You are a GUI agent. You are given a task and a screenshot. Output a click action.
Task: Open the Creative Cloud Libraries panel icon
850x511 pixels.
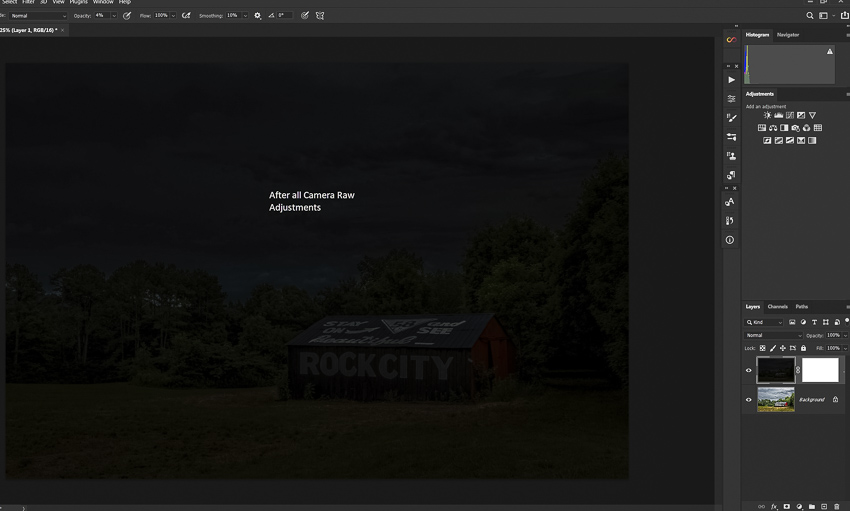point(731,40)
